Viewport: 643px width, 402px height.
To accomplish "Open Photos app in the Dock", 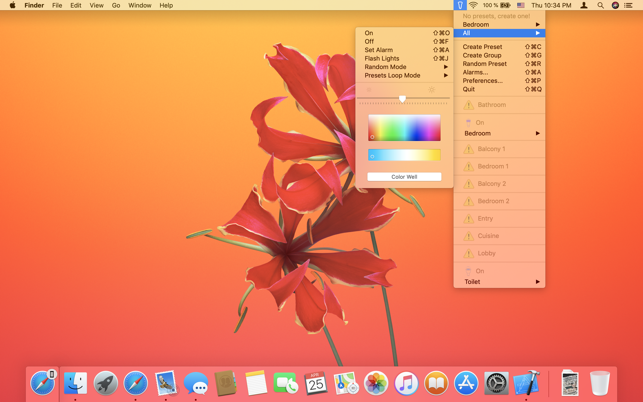I will point(376,383).
